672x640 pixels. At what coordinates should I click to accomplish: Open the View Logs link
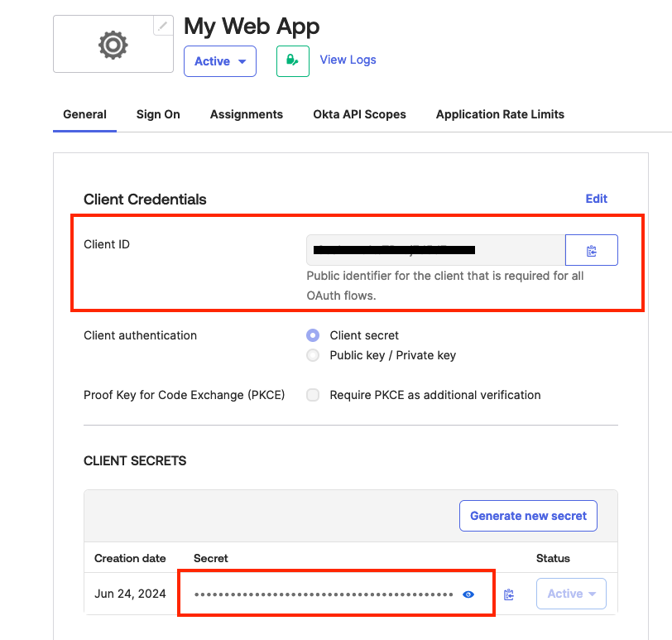click(348, 60)
